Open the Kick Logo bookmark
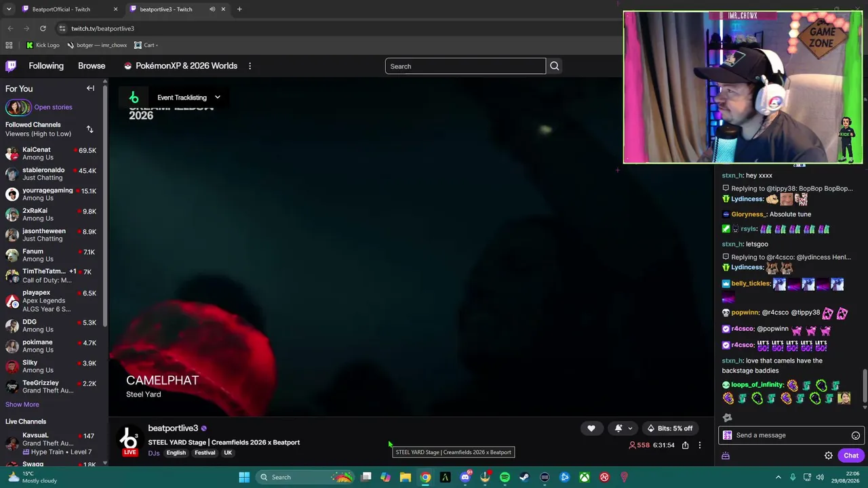Screen dimensions: 868x488 pyautogui.click(x=43, y=45)
